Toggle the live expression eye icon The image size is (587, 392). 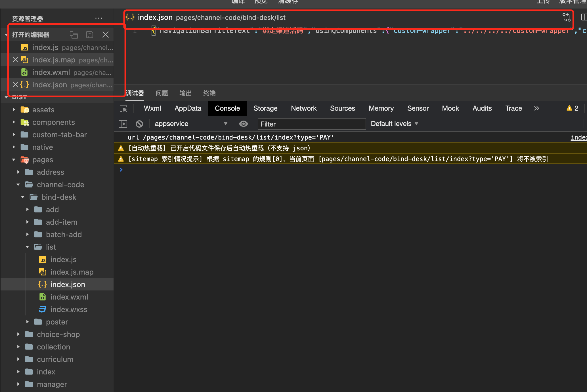pos(243,124)
